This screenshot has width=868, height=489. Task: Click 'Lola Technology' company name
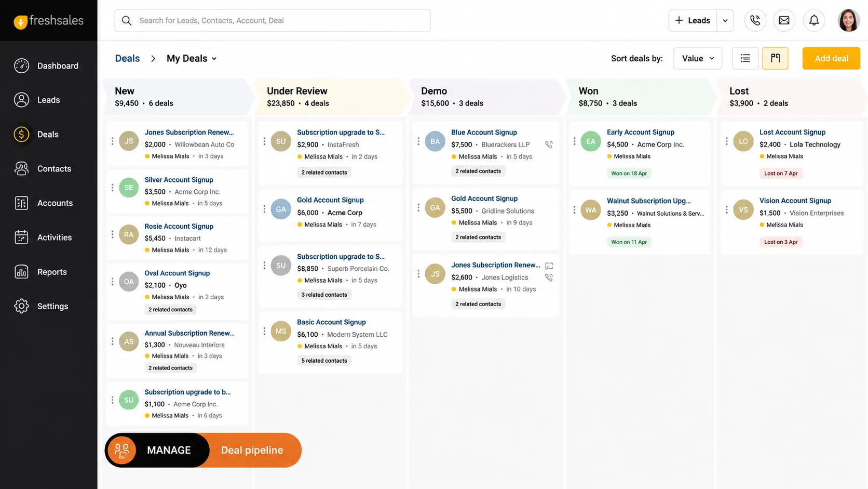pos(815,144)
